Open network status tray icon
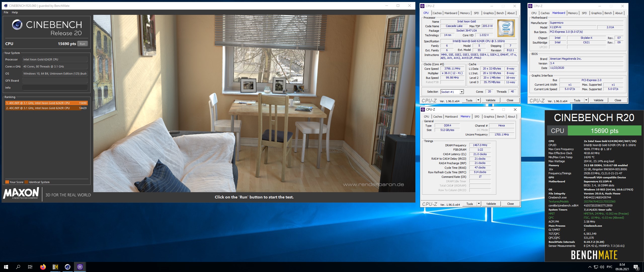644x272 pixels. pos(596,267)
